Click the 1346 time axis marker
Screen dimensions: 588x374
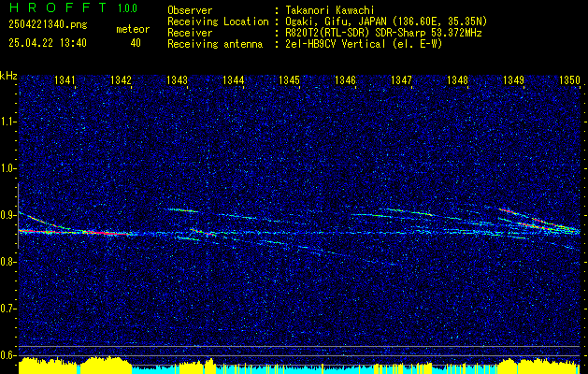(345, 79)
